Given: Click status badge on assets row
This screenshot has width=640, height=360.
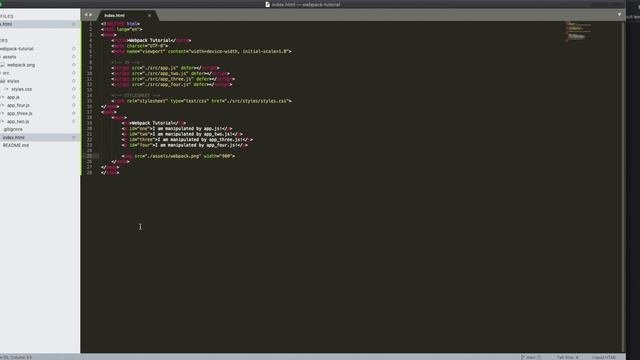Looking at the screenshot, I should [73, 57].
